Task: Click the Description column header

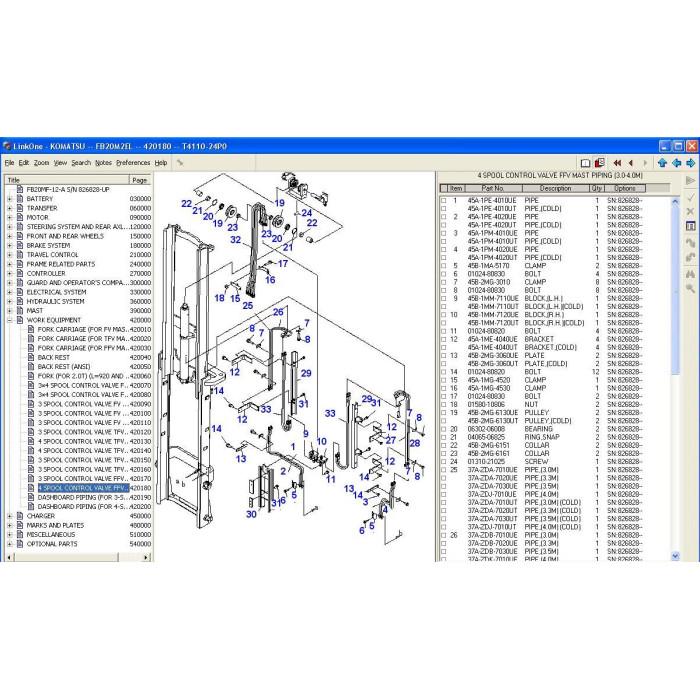Action: click(x=555, y=188)
